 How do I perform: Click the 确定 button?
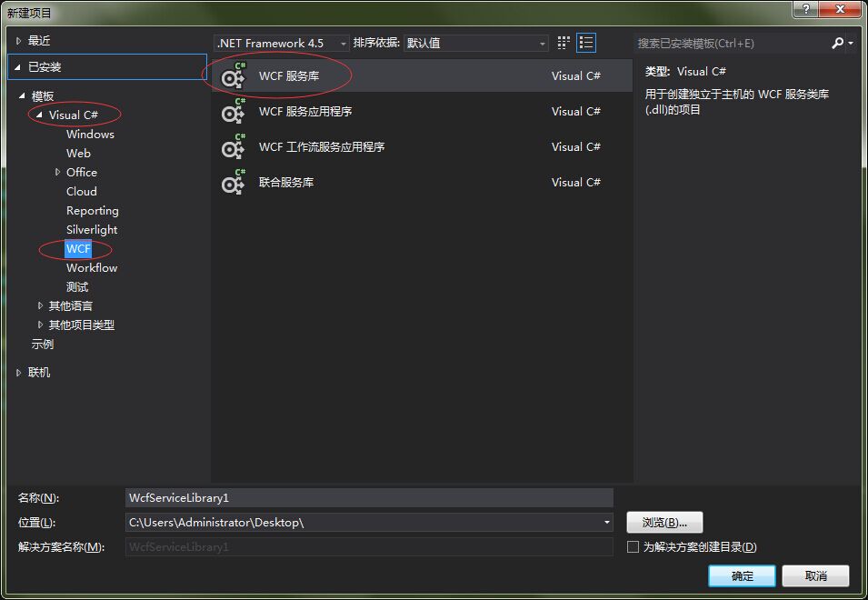coord(742,576)
